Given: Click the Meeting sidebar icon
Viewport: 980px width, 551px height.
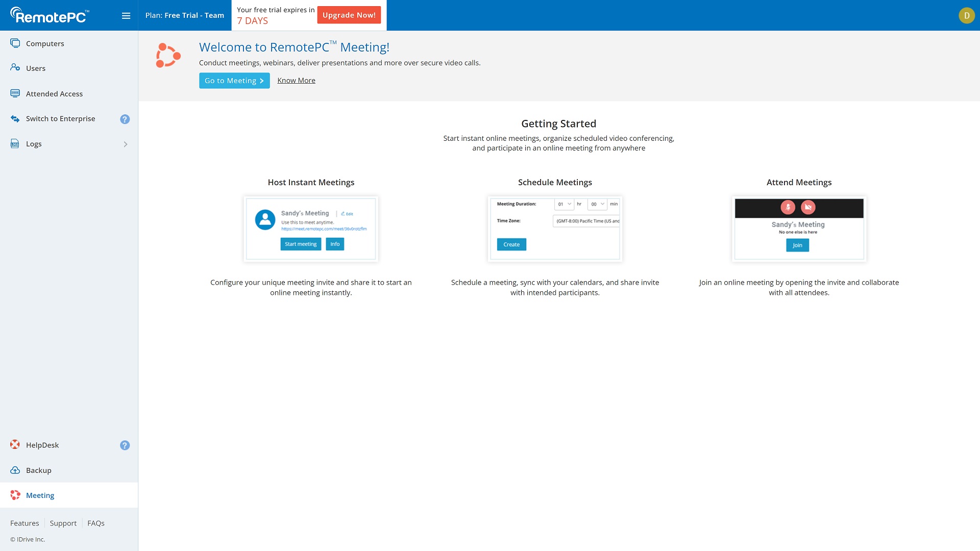Looking at the screenshot, I should (15, 495).
